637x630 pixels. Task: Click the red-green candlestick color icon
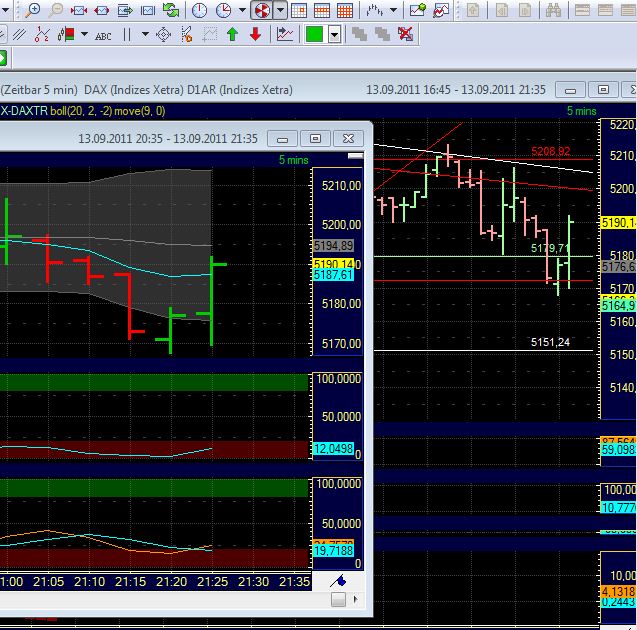[66, 35]
